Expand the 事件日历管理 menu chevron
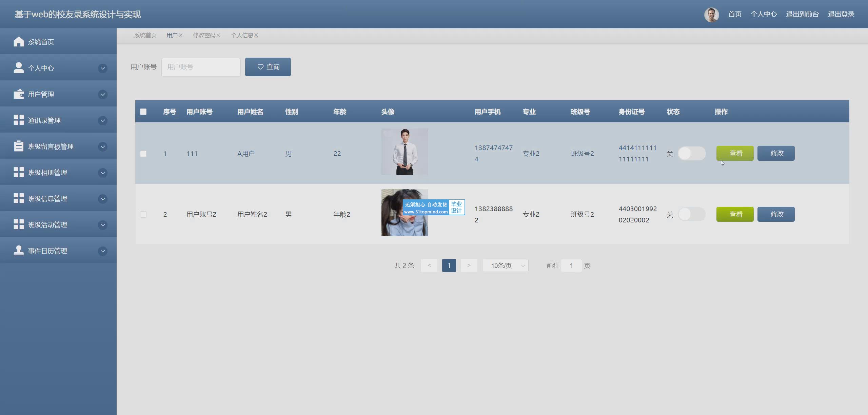 [103, 251]
